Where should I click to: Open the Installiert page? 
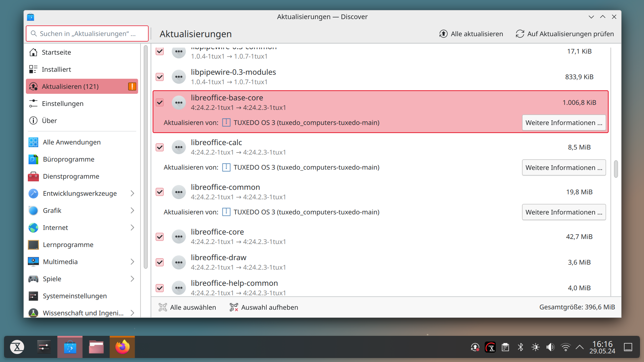82,69
